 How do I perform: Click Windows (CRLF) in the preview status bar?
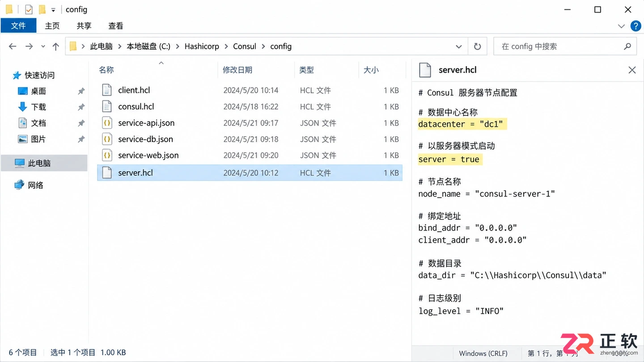coord(483,354)
